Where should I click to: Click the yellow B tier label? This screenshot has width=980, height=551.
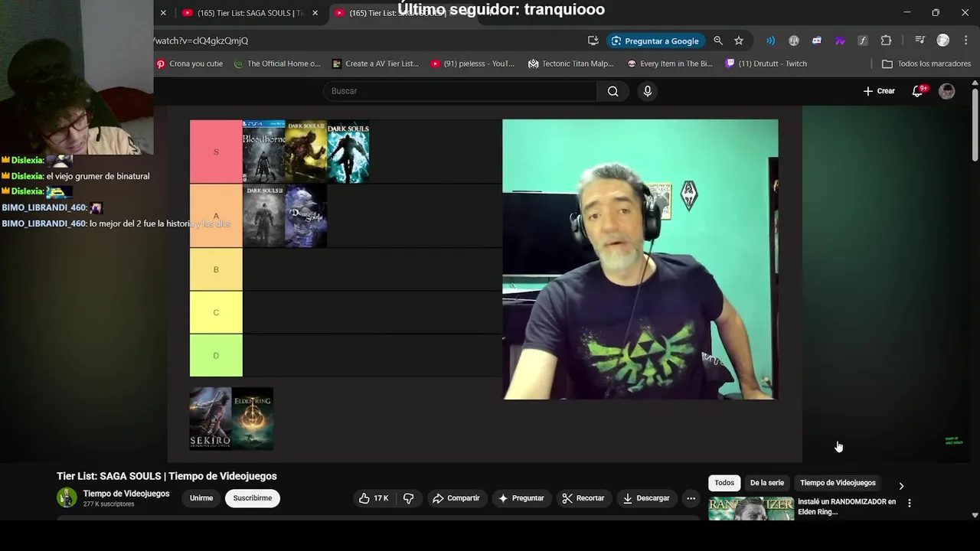(x=216, y=269)
